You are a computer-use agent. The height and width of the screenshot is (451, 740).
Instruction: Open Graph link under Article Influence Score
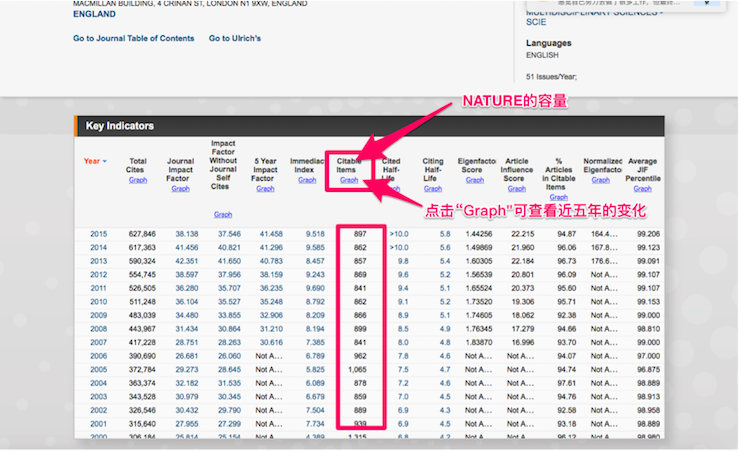pos(517,188)
